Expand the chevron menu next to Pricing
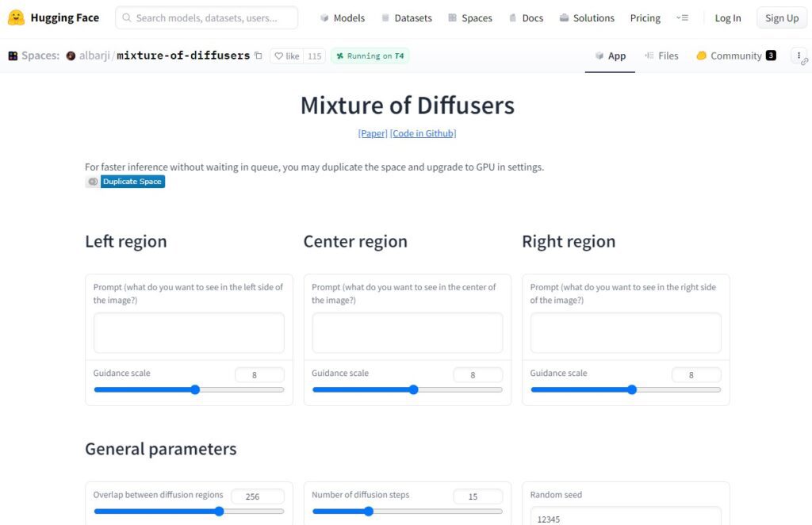 [682, 17]
